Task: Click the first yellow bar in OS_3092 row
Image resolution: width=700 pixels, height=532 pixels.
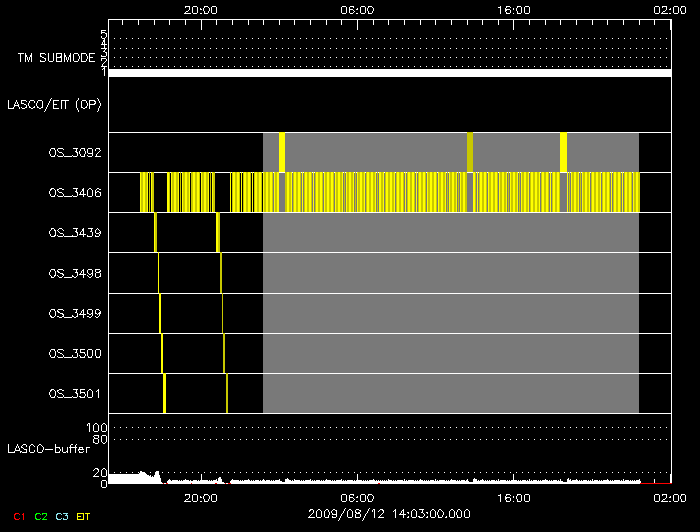Action: click(282, 152)
